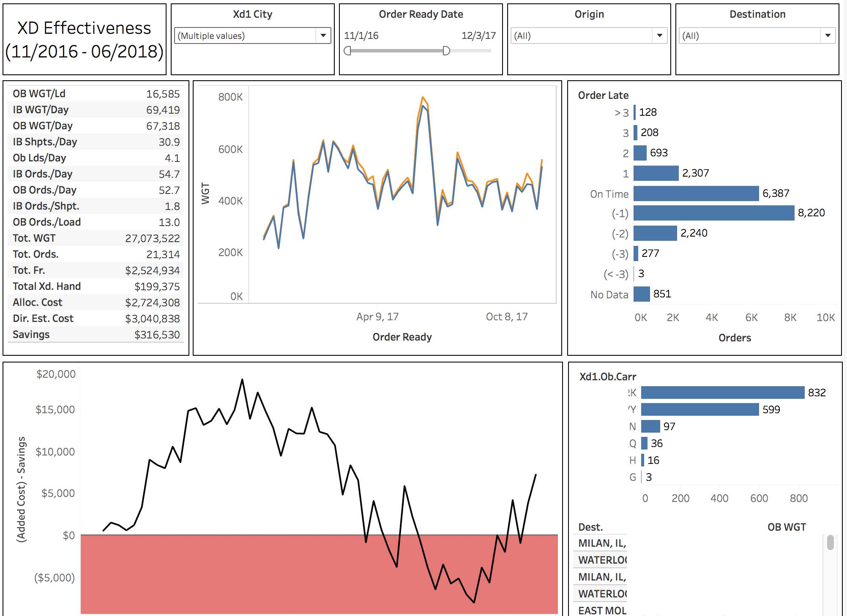Viewport: 847px width, 616px height.
Task: Select the On Time bar showing 6,387
Action: (696, 194)
